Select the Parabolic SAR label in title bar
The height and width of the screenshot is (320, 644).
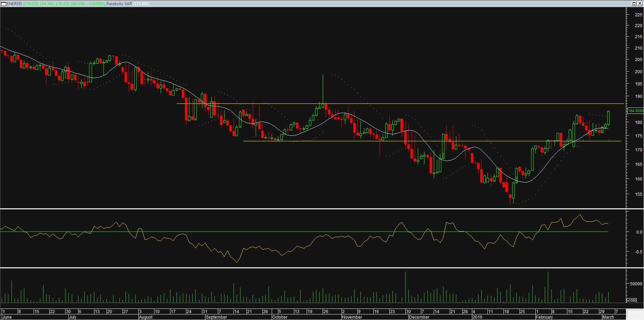(119, 4)
